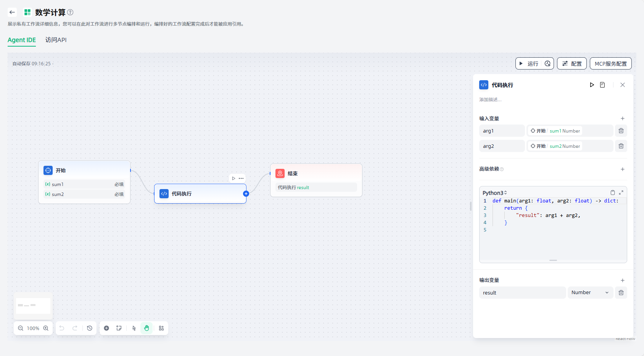Image resolution: width=644 pixels, height=356 pixels.
Task: Click the zoom in magnifier icon
Action: 46,328
